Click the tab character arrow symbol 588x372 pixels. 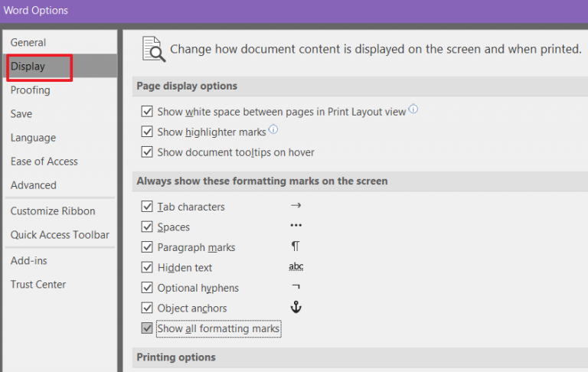[296, 205]
